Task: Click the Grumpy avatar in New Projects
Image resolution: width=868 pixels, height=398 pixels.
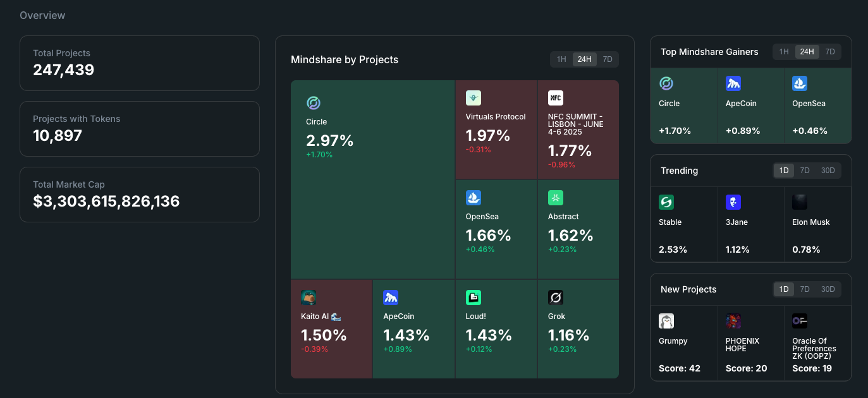Action: pos(666,321)
